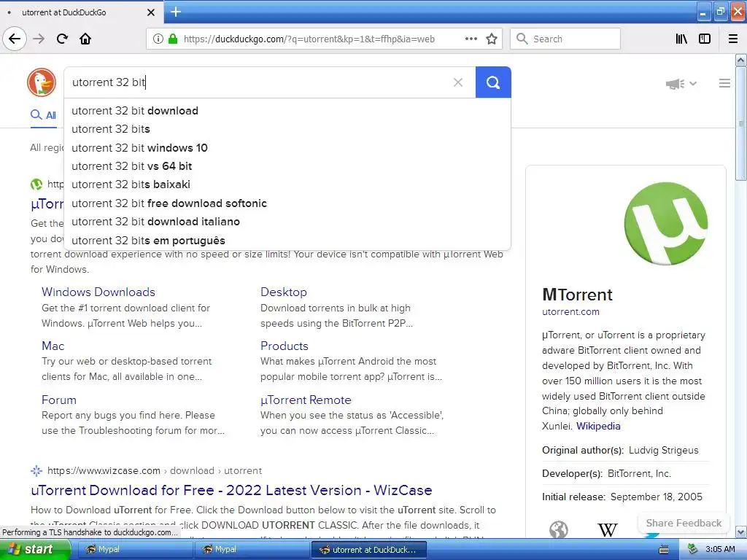Select suggestion utorrent 32 bit download

point(287,111)
